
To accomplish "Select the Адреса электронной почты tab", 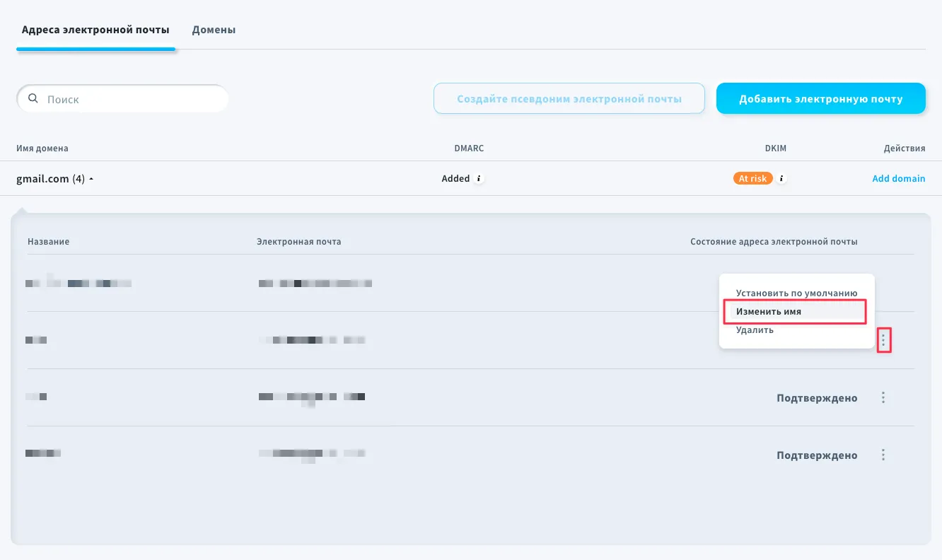I will 95,30.
